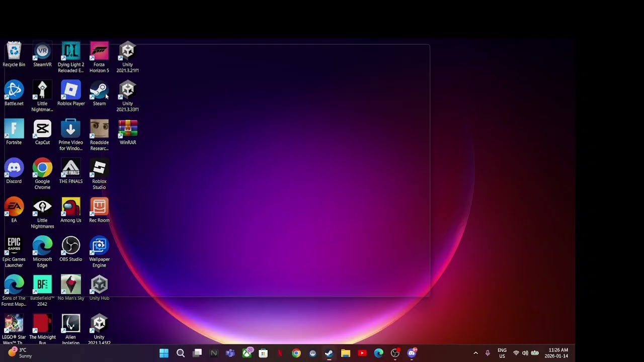The width and height of the screenshot is (644, 362).
Task: Select the Unity 2021.3.21f1 desktop shortcut
Action: click(x=128, y=58)
